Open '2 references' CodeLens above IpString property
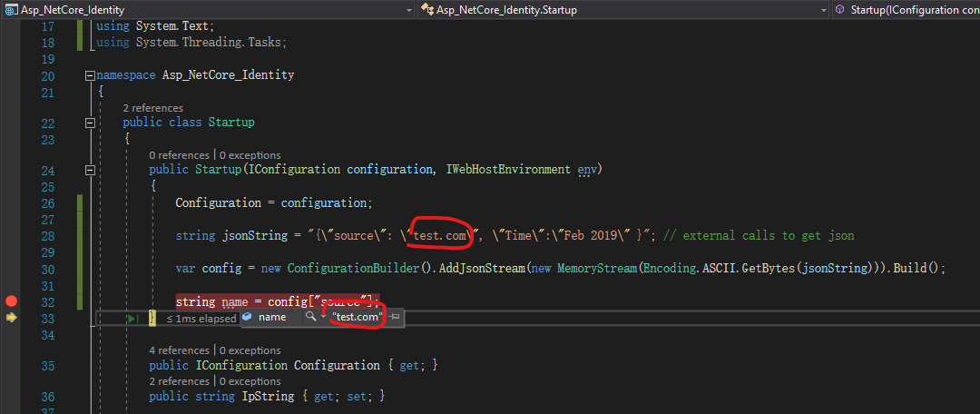The image size is (980, 414). tap(180, 381)
